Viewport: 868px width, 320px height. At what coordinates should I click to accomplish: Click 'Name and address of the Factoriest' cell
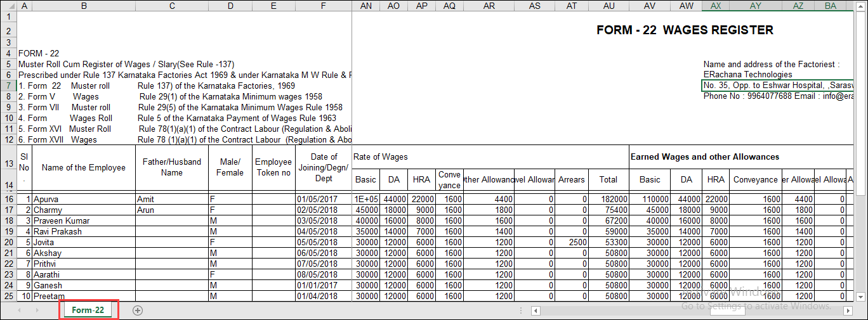pyautogui.click(x=772, y=64)
